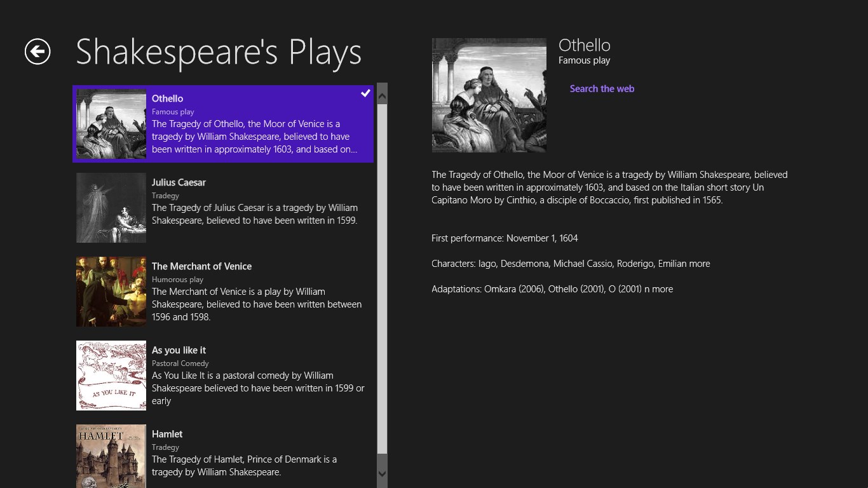868x488 pixels.
Task: Click the Shakespeare's Plays page heading
Action: point(219,52)
